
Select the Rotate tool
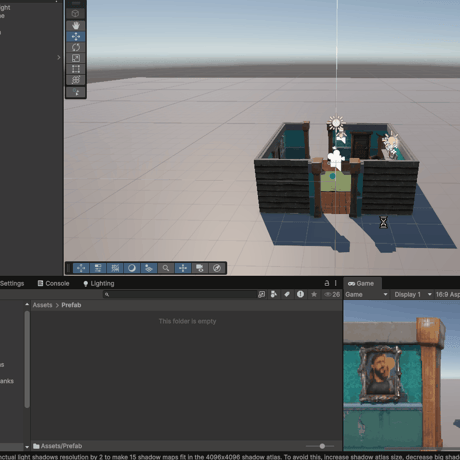pos(76,47)
